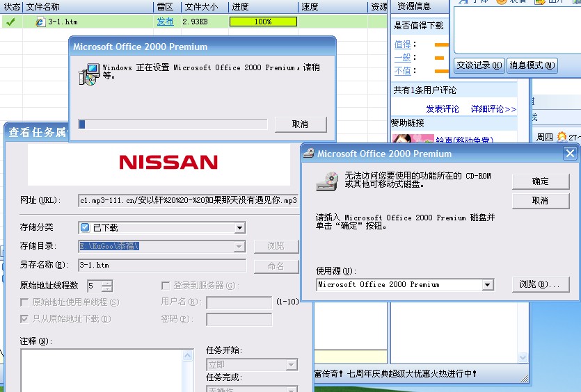This screenshot has height=392, width=581.
Task: Sort downloads by 进度 column header
Action: [x=263, y=7]
